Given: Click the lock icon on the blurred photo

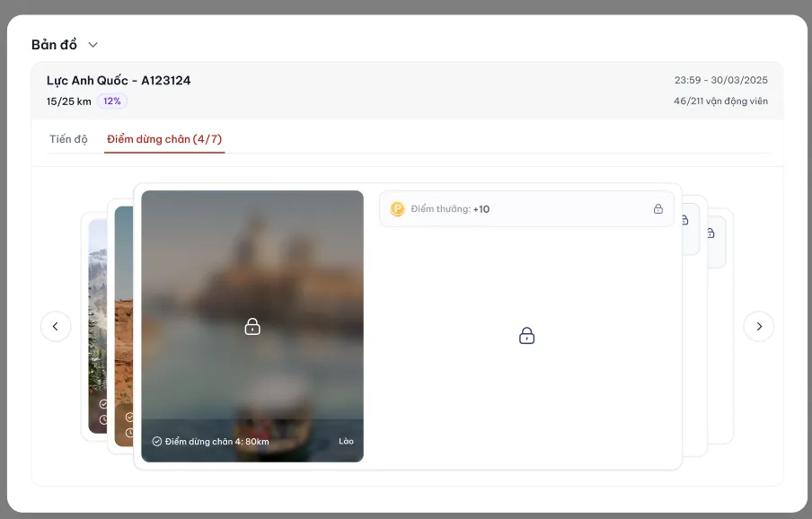Looking at the screenshot, I should click(x=252, y=327).
